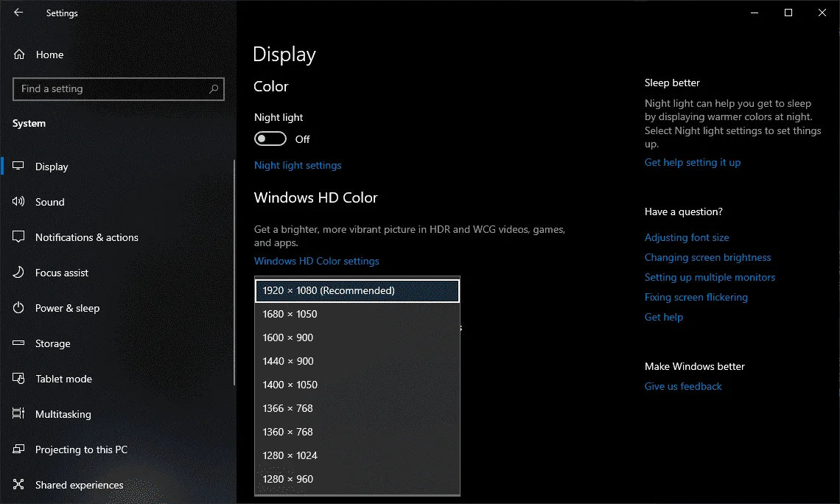Click the Find a setting search box

coord(119,89)
